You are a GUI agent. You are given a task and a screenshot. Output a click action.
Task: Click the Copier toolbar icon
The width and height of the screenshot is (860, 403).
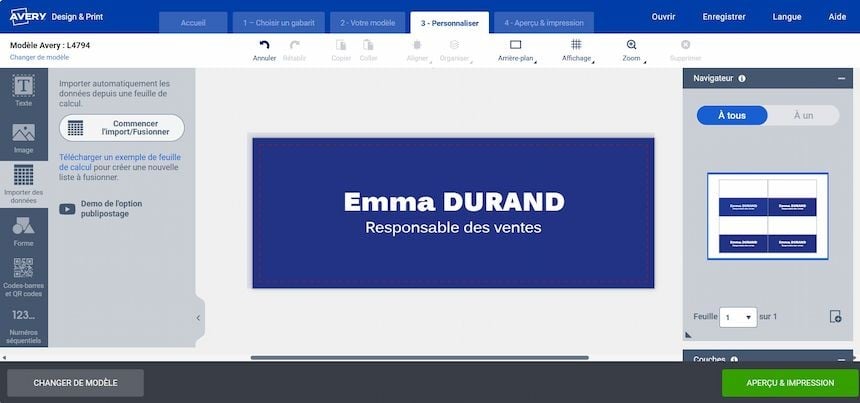click(x=341, y=45)
